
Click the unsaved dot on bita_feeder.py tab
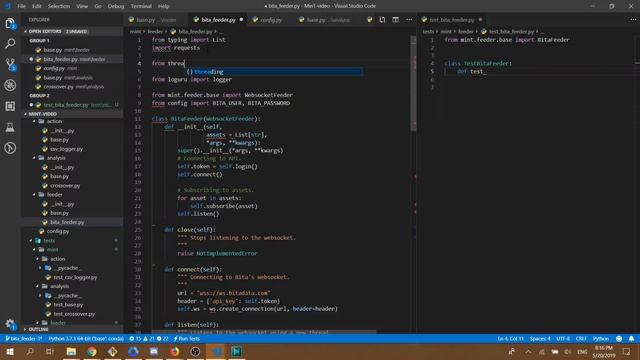241,20
